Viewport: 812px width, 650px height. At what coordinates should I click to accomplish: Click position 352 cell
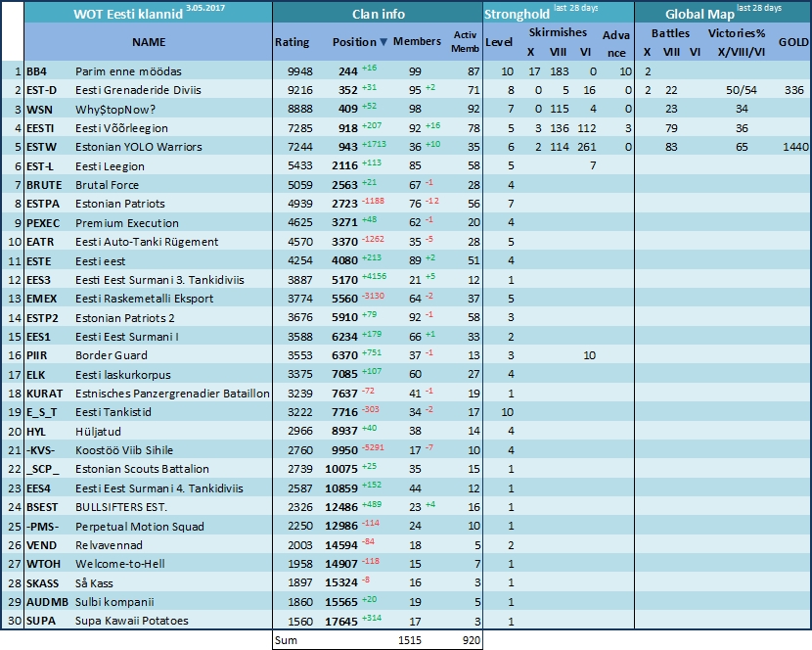(348, 90)
